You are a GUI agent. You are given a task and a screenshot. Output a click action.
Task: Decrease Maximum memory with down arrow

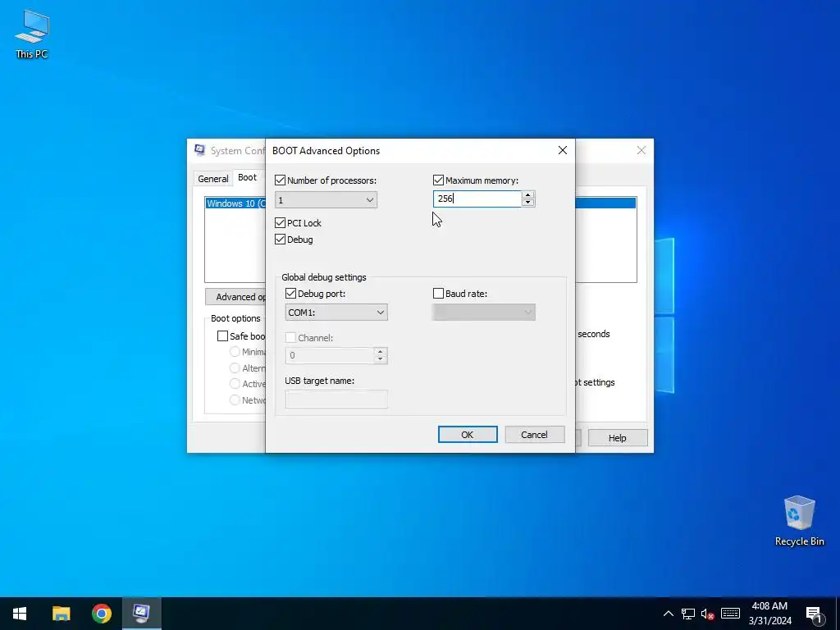[x=528, y=203]
